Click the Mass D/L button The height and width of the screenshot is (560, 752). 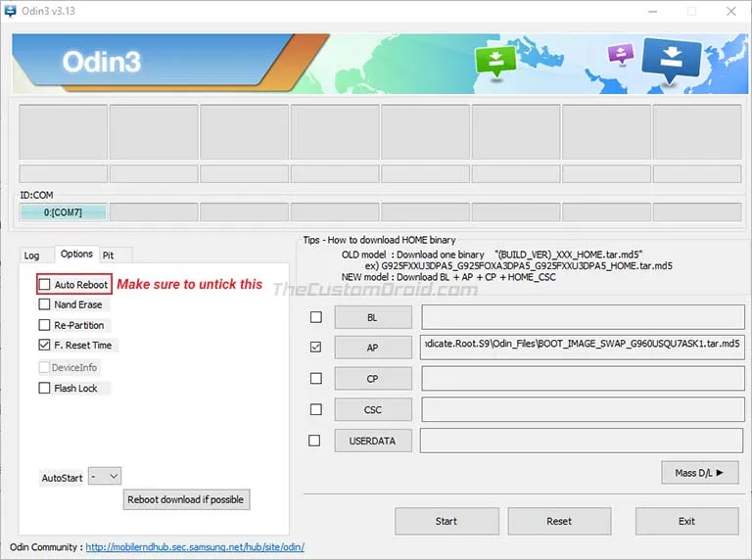[x=699, y=473]
